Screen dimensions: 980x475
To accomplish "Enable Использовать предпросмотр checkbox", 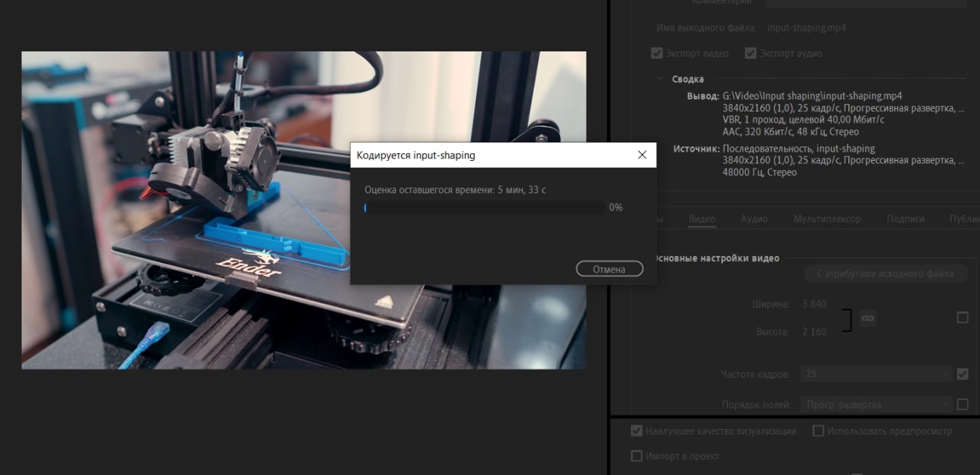I will coord(818,431).
